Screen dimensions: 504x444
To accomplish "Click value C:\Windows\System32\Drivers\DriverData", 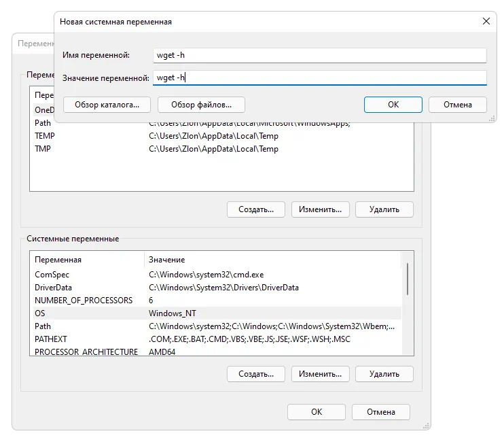I will click(x=223, y=288).
